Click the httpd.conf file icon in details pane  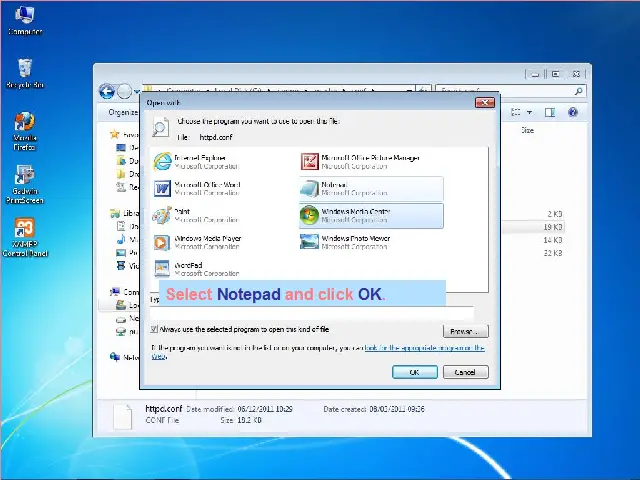[122, 417]
